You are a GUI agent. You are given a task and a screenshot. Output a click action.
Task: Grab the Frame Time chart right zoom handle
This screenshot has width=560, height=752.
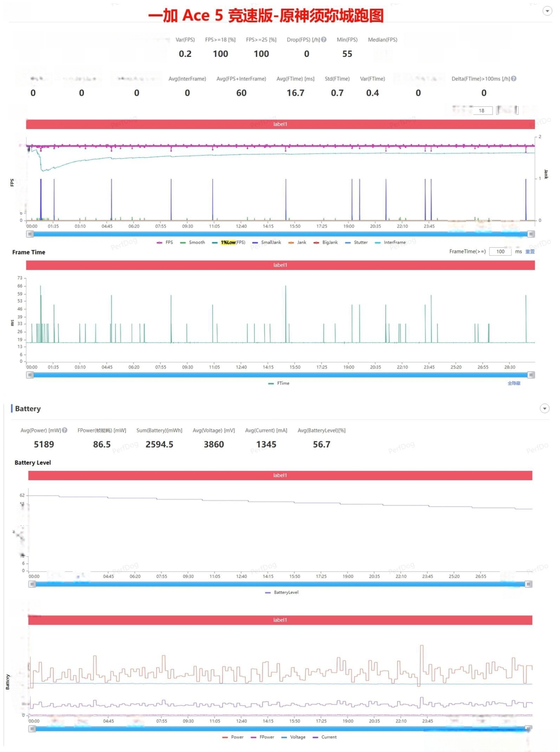tap(531, 375)
